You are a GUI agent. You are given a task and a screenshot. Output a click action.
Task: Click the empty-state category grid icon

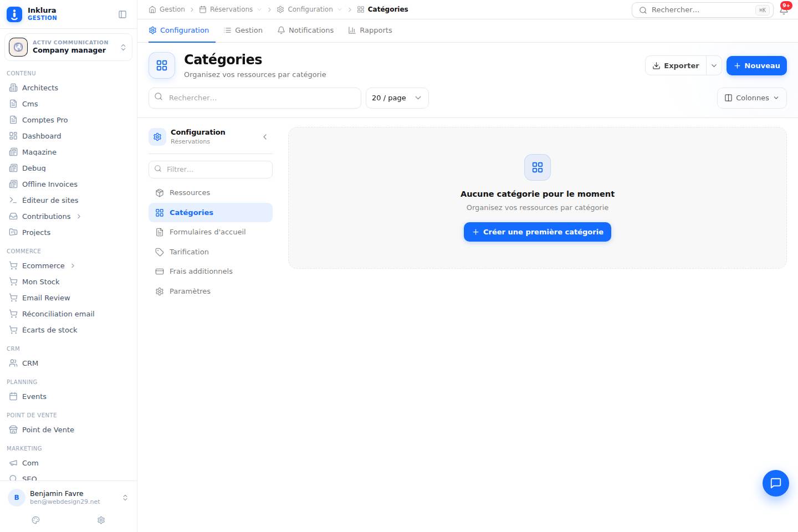[538, 167]
